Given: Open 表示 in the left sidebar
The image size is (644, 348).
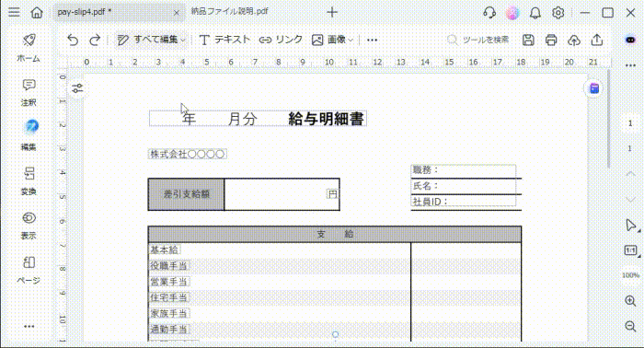Looking at the screenshot, I should tap(29, 226).
